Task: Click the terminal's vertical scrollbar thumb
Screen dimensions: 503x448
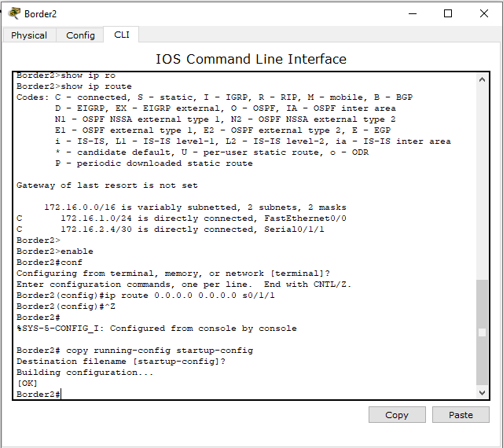Action: [482, 330]
